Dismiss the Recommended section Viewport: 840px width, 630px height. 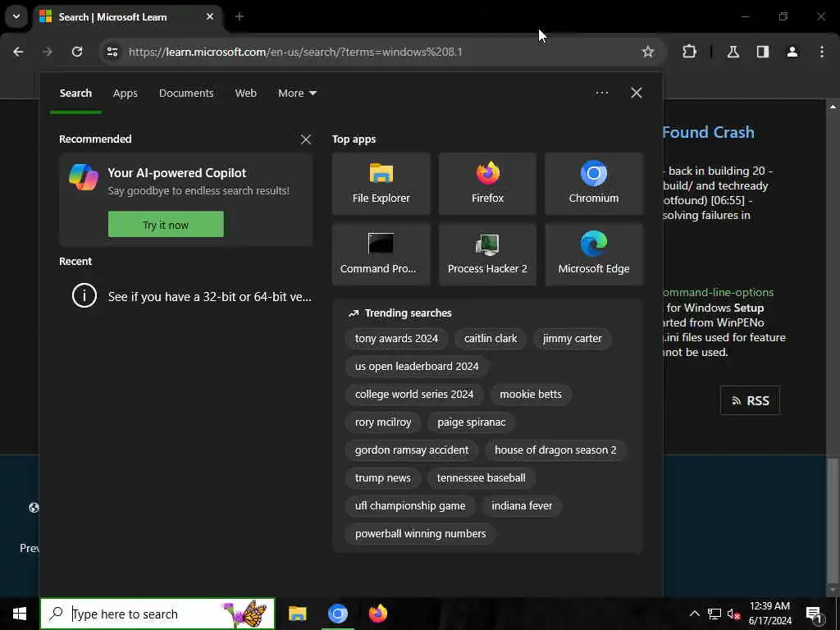tap(306, 139)
